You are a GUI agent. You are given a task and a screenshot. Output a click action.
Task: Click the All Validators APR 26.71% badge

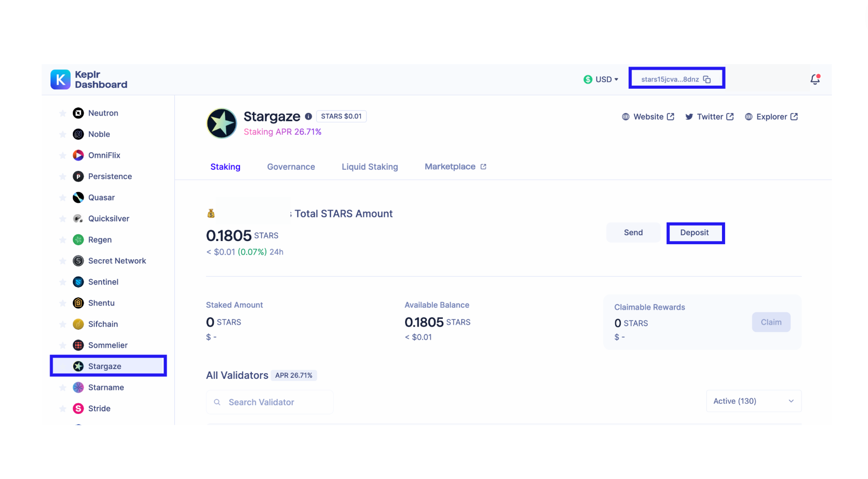coord(294,375)
